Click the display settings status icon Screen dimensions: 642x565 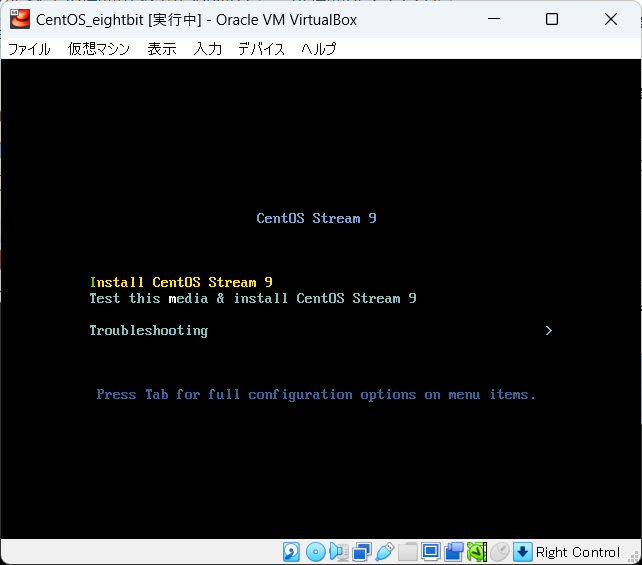[431, 552]
